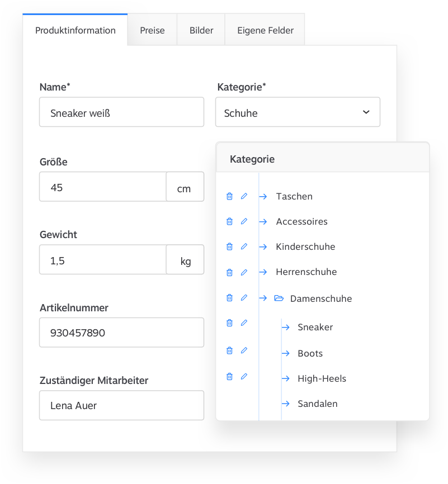This screenshot has width=448, height=484.
Task: Click the arrow icon before Accessoires
Action: point(263,222)
